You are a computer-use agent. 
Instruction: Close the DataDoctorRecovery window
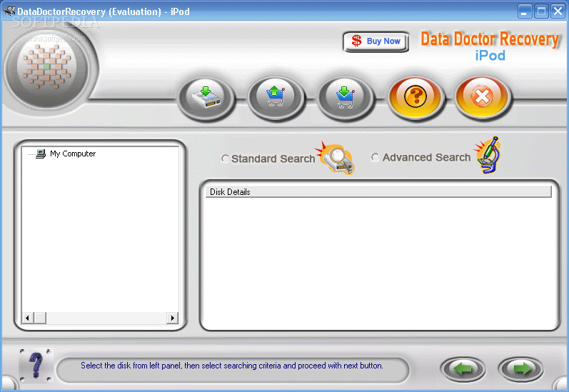[x=558, y=11]
